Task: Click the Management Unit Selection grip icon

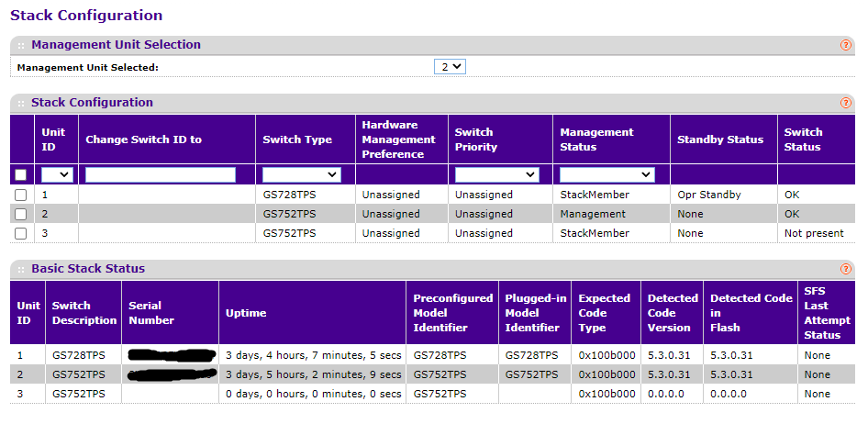Action: click(x=21, y=45)
